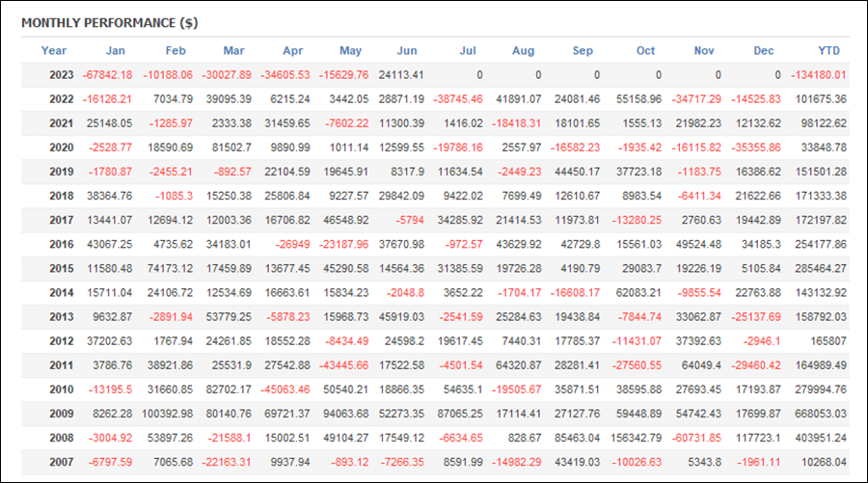Click the 2009 February value 100392.98
868x483 pixels.
[x=167, y=414]
